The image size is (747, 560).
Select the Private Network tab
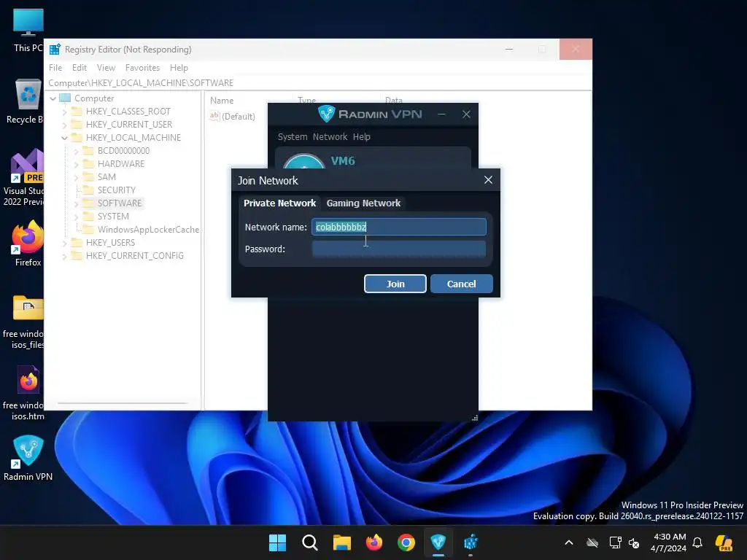(x=279, y=203)
